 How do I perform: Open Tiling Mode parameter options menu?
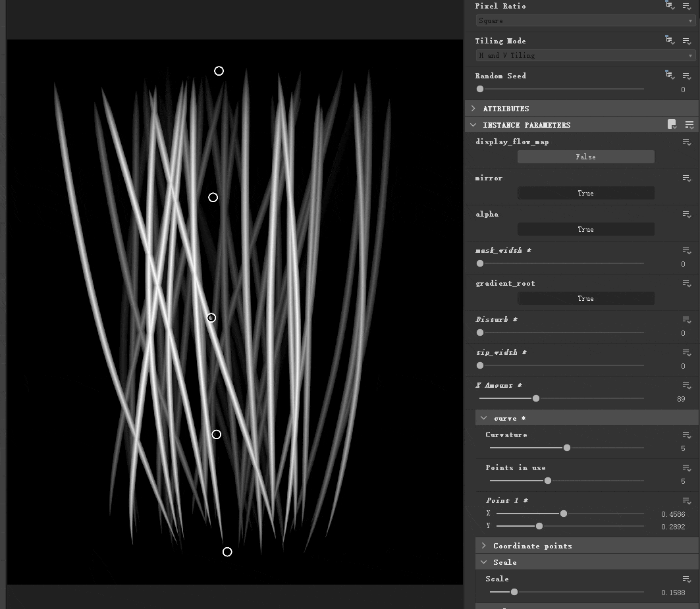pos(687,41)
